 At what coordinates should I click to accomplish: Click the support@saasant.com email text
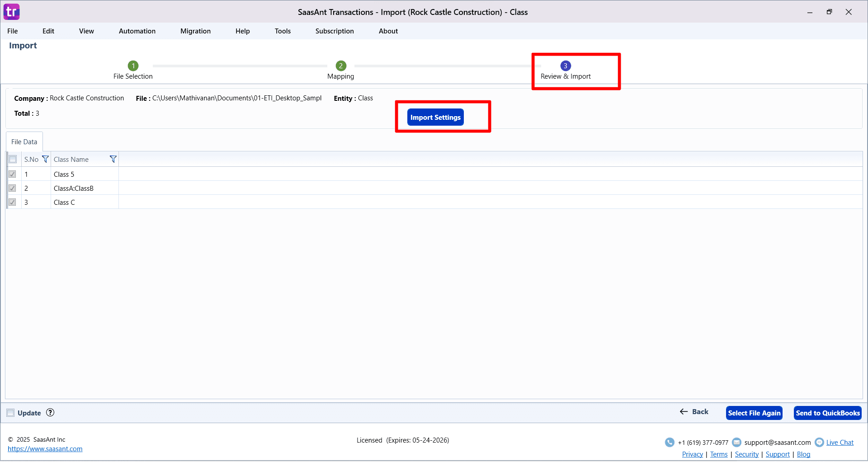click(778, 443)
